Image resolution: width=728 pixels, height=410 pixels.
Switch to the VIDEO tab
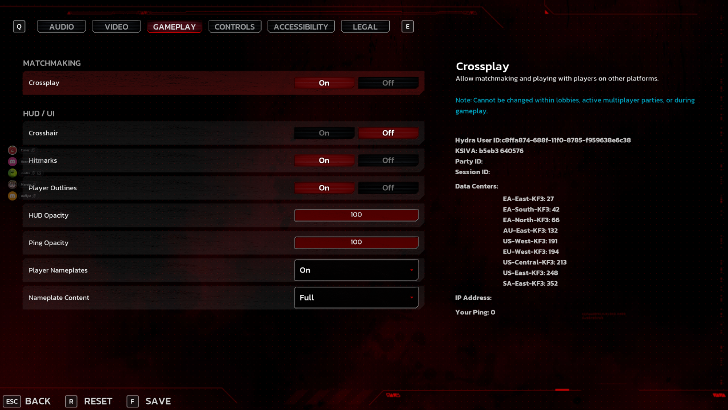click(116, 27)
